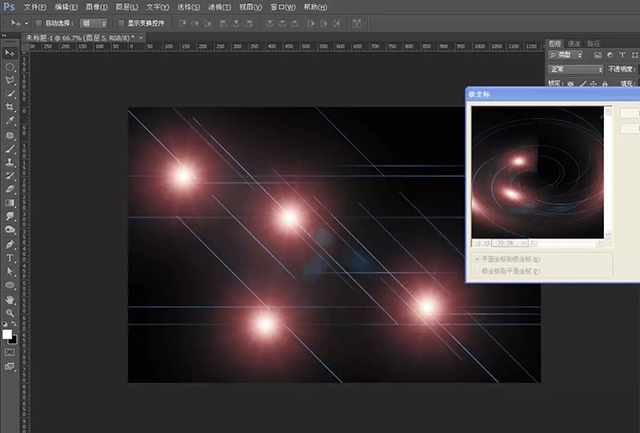Select the Hand tool
This screenshot has height=433, width=640.
pyautogui.click(x=10, y=298)
